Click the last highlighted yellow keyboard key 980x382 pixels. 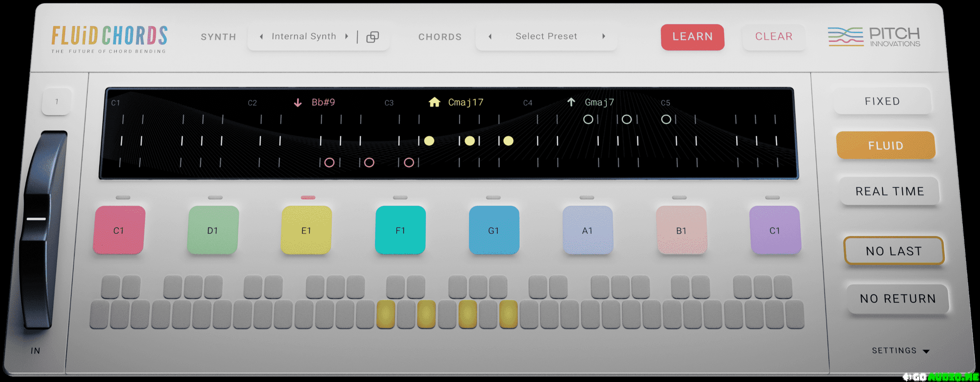(x=508, y=314)
